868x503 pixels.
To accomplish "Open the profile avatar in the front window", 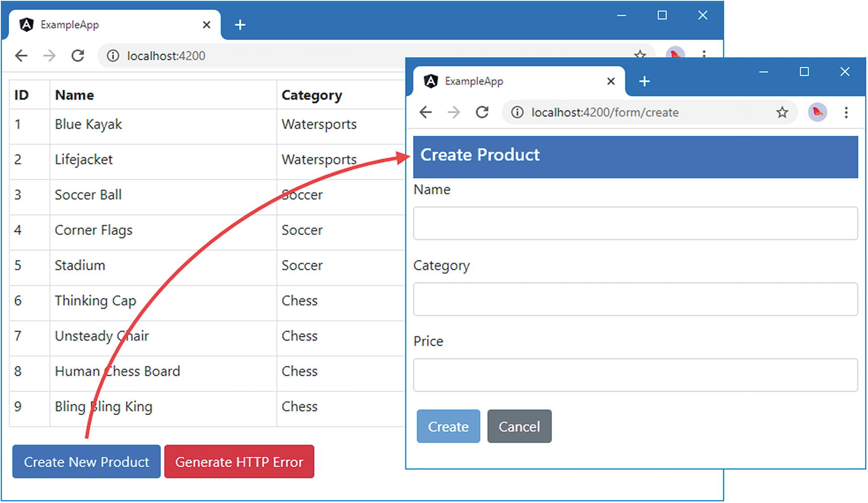I will tap(817, 112).
